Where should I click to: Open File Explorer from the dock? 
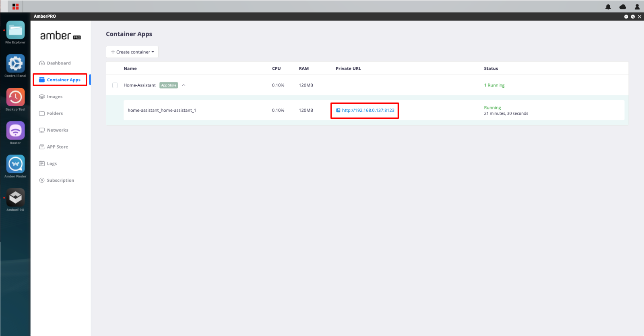(x=15, y=30)
